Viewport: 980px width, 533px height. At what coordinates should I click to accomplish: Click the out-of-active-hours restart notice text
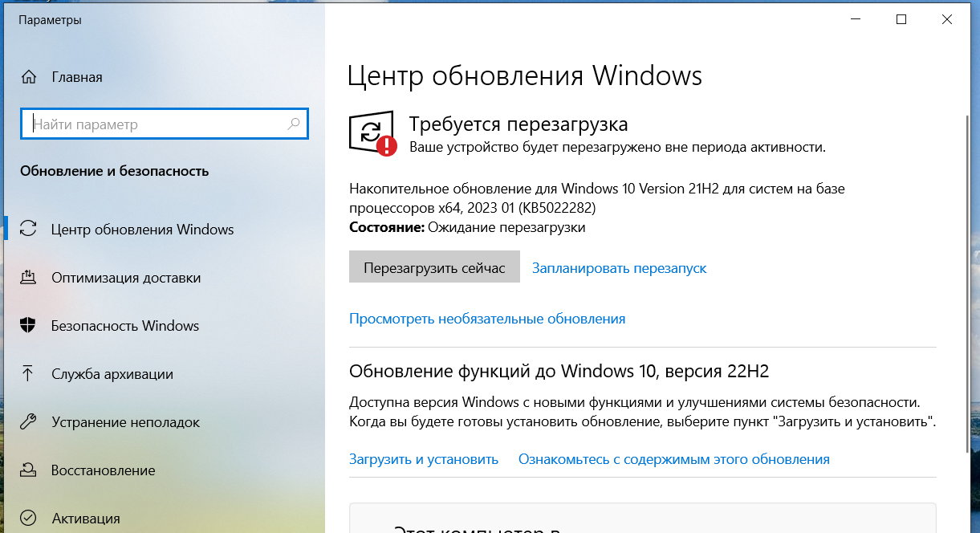click(x=617, y=148)
